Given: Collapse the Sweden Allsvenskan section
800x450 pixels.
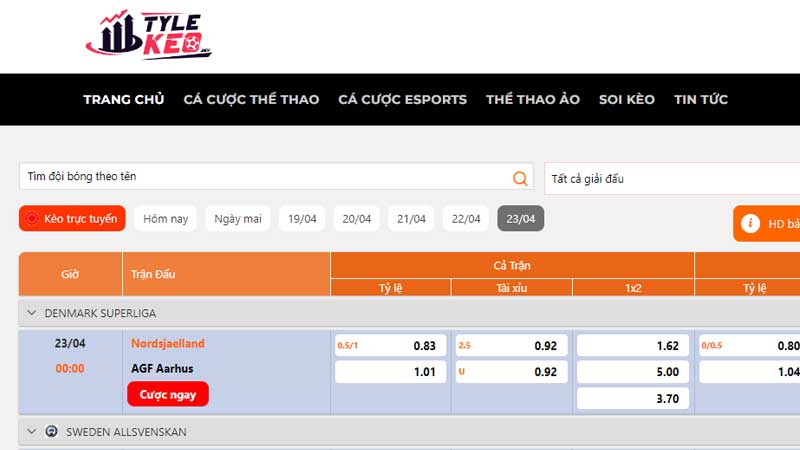Looking at the screenshot, I should [31, 432].
